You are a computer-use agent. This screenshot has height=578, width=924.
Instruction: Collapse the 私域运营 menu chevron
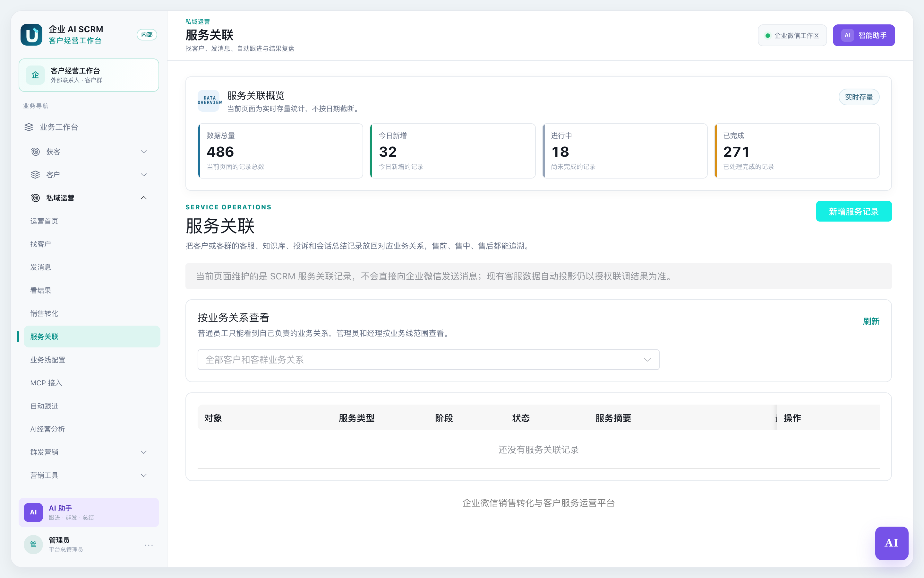(143, 197)
